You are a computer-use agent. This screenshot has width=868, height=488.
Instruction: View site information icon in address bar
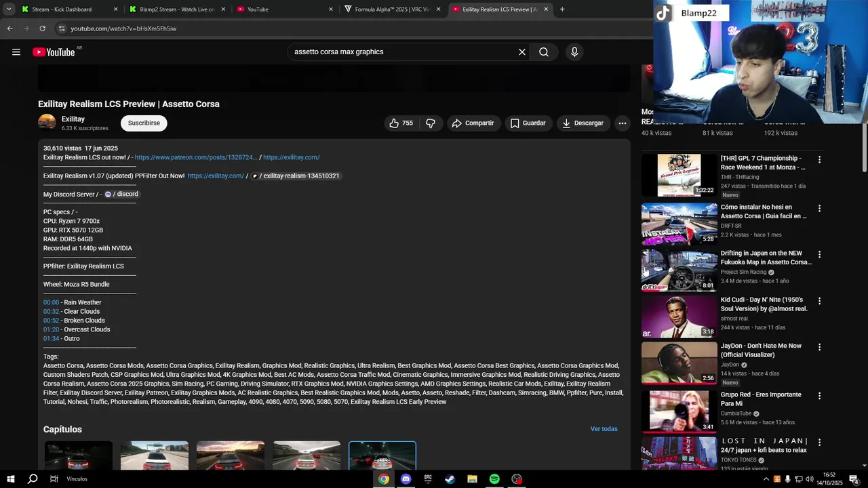62,28
